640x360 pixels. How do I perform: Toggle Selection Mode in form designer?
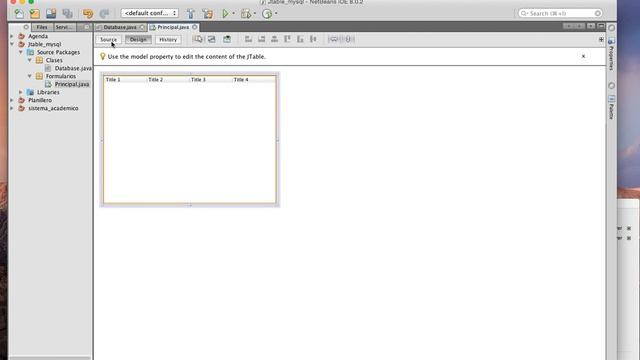[198, 39]
